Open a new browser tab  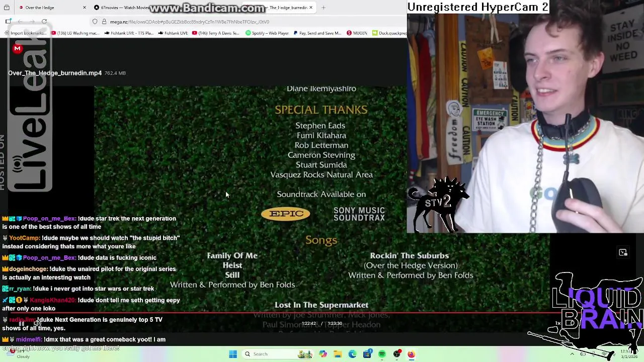click(x=324, y=8)
